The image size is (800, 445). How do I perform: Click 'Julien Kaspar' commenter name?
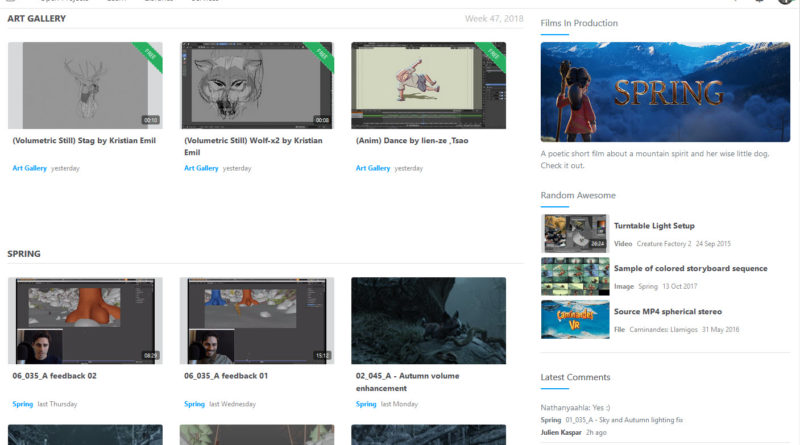click(561, 432)
